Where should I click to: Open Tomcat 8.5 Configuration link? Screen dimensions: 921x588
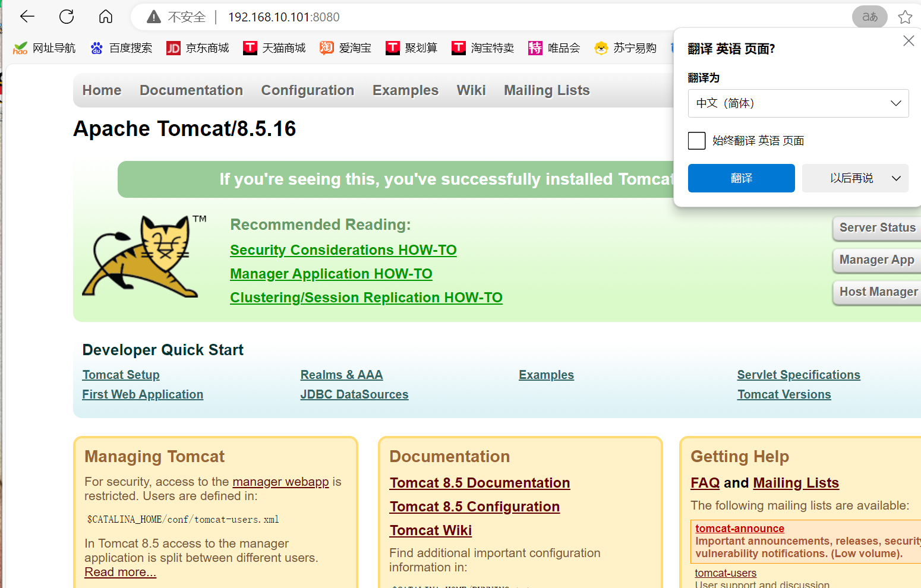click(475, 507)
